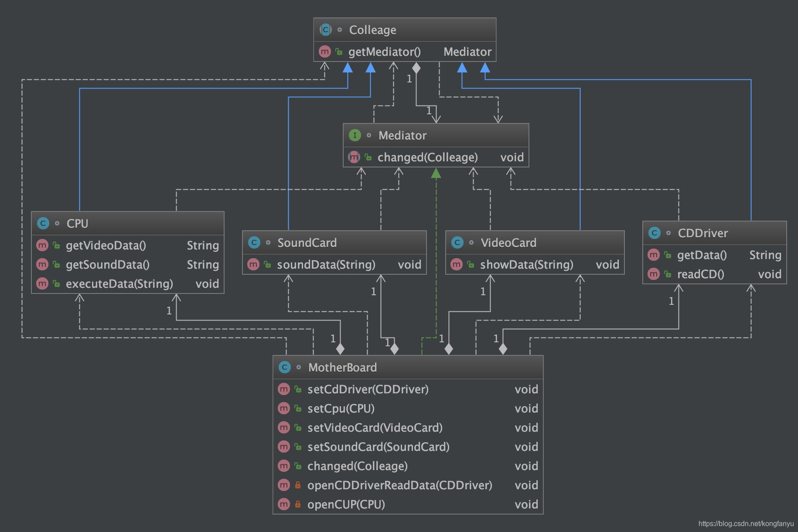The height and width of the screenshot is (532, 798).
Task: Select the CDDriver class title
Action: coord(703,233)
